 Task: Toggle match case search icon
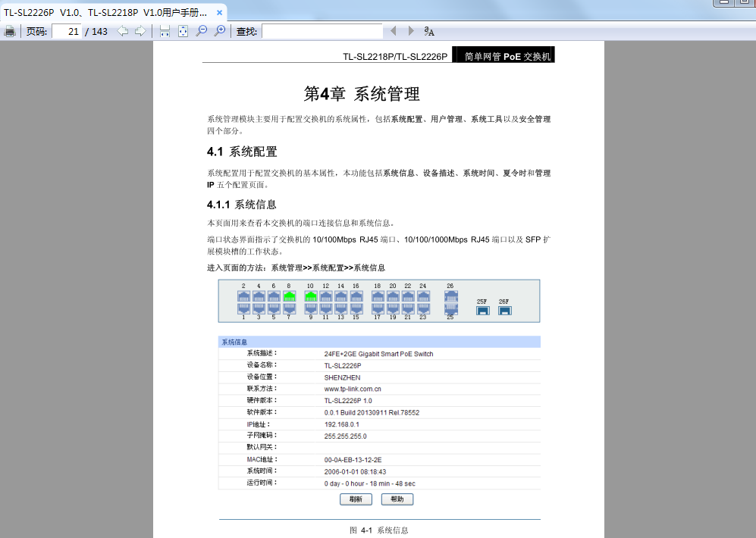(429, 31)
